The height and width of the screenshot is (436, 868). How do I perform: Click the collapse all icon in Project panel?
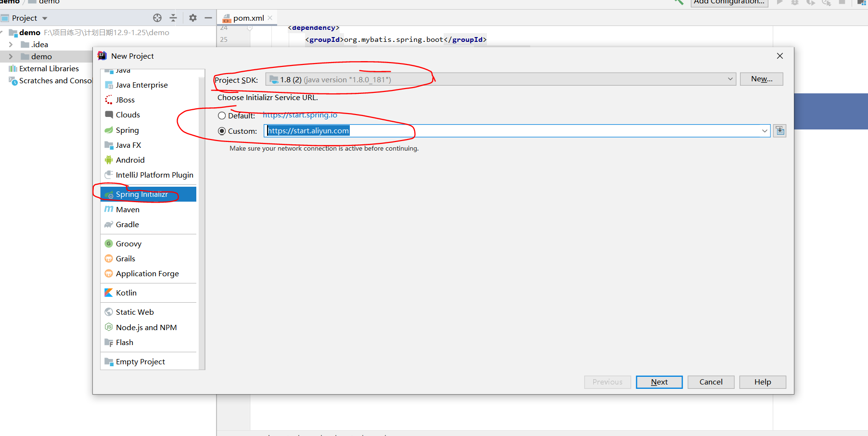[x=173, y=18]
